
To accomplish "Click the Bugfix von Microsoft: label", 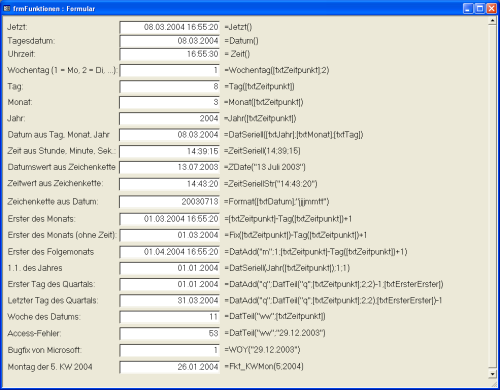I will coord(45,350).
